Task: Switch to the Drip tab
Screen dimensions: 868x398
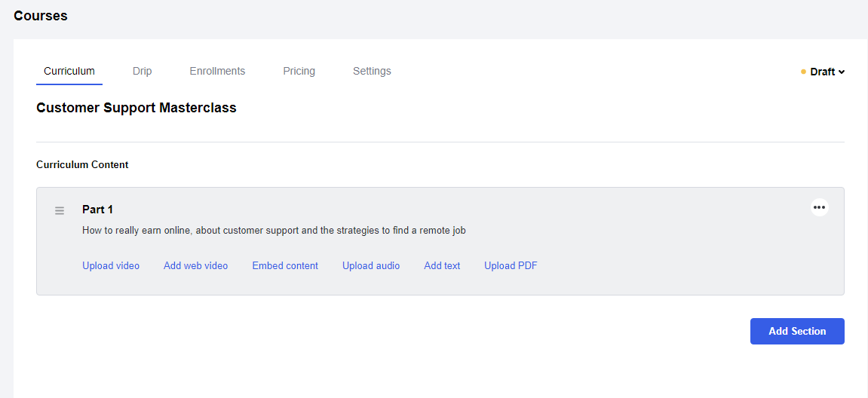Action: click(143, 71)
